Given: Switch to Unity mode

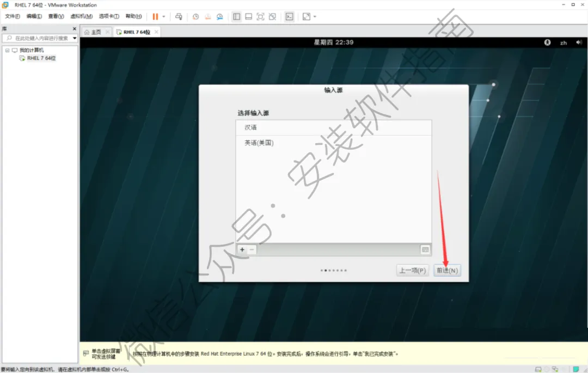Looking at the screenshot, I should coord(273,16).
